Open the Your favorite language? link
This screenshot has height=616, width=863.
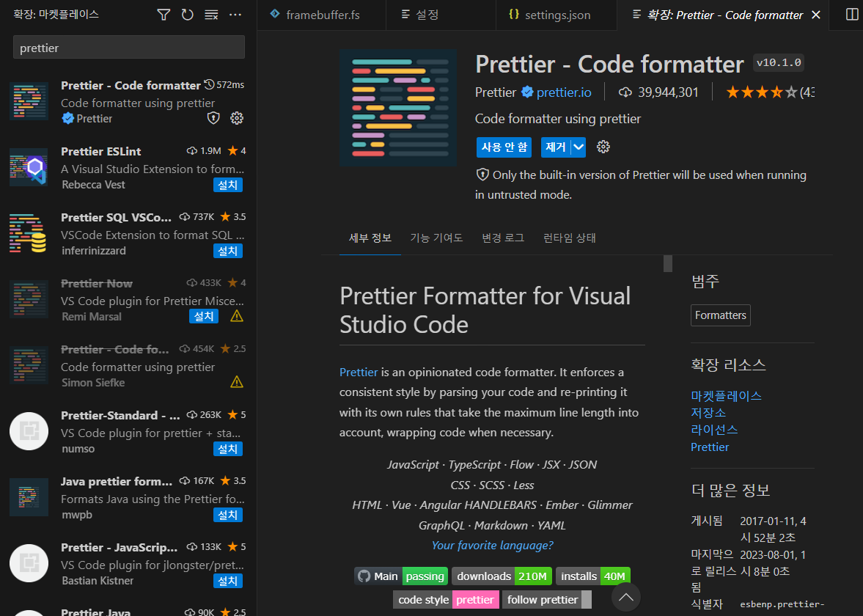(492, 545)
